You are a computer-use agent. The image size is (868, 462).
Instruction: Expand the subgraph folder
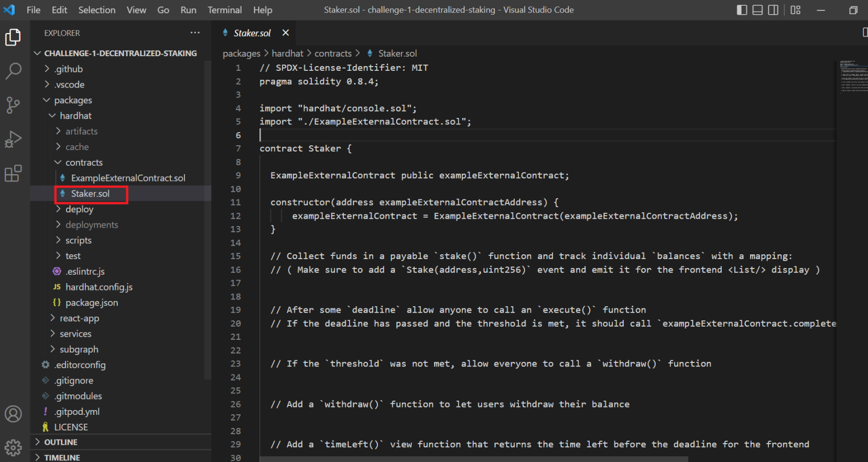pyautogui.click(x=52, y=349)
